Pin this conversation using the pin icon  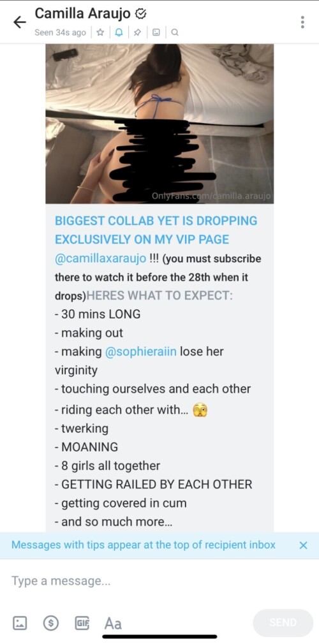point(138,33)
